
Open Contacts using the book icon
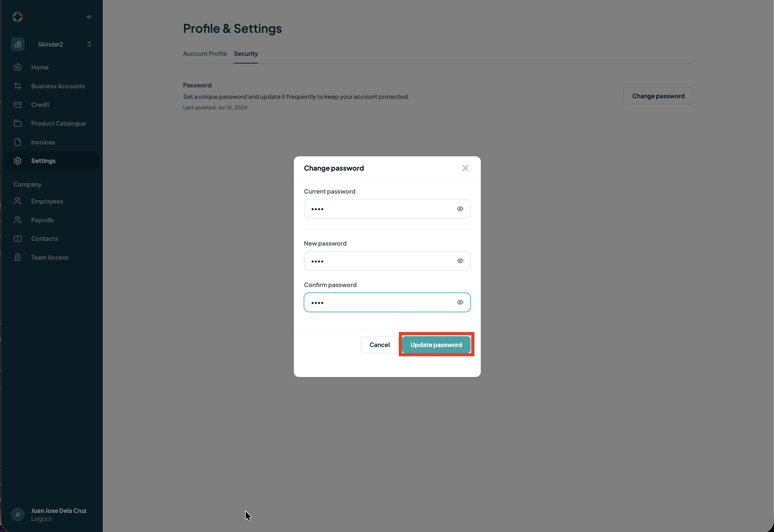click(x=18, y=239)
